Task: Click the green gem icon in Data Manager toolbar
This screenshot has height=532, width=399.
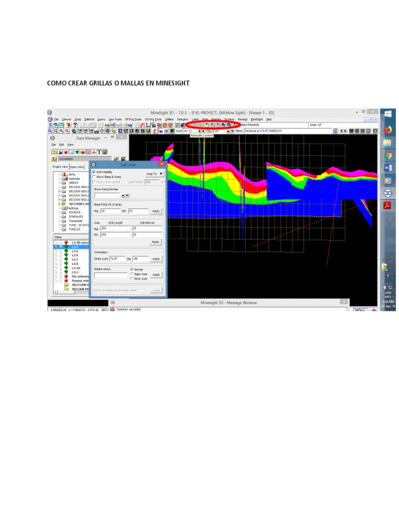Action: 77,152
